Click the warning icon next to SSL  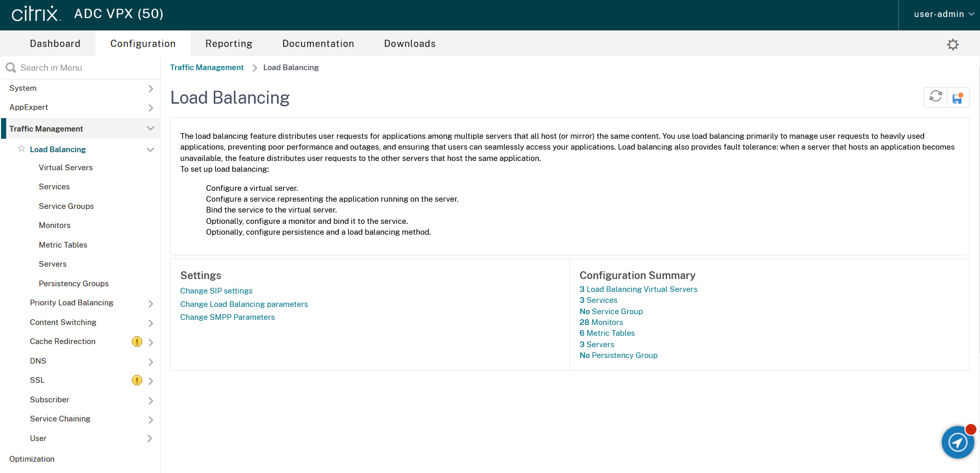(137, 380)
